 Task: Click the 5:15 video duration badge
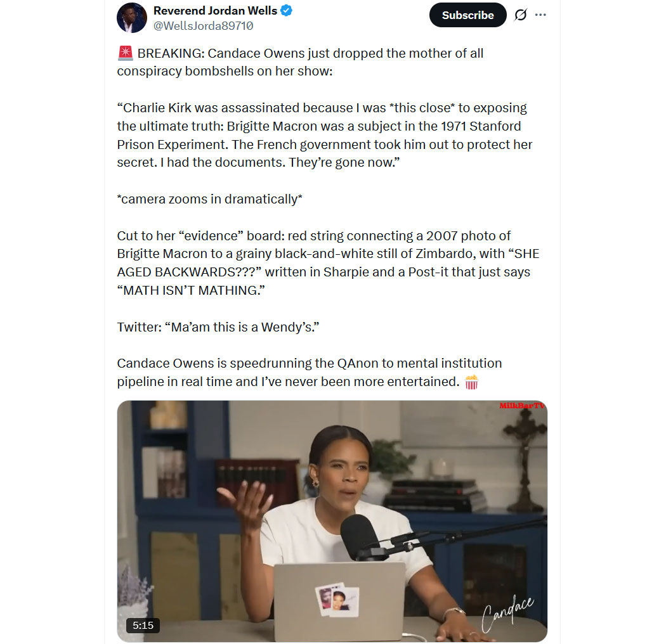[x=143, y=626]
